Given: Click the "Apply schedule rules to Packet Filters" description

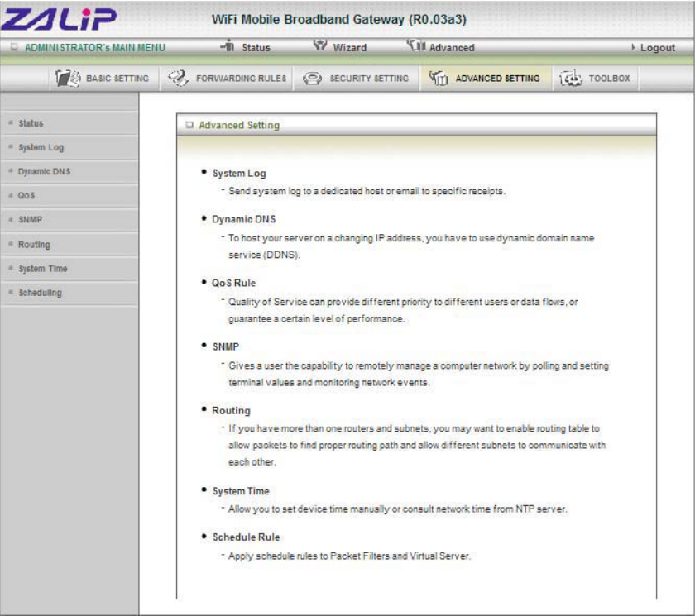Looking at the screenshot, I should coord(349,556).
